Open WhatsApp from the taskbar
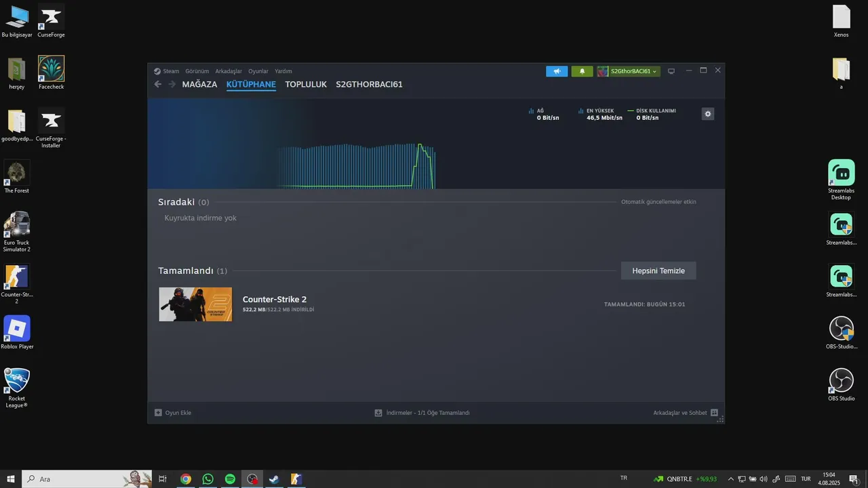 [x=208, y=479]
